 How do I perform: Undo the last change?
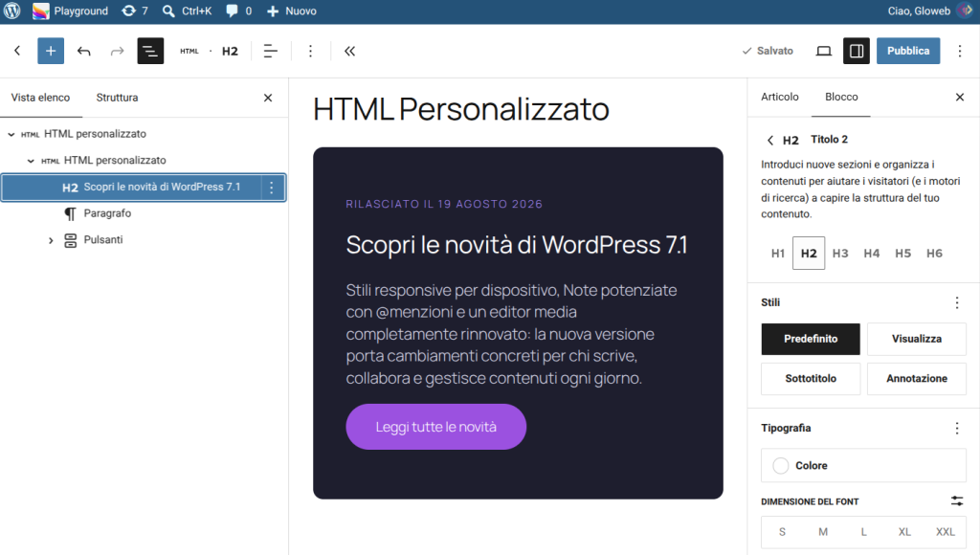click(x=84, y=51)
